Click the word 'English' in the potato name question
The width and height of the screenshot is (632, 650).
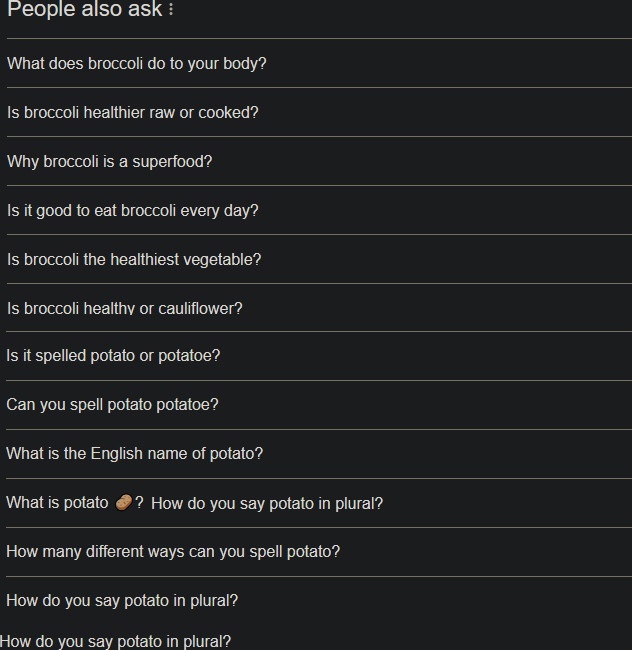(x=117, y=454)
